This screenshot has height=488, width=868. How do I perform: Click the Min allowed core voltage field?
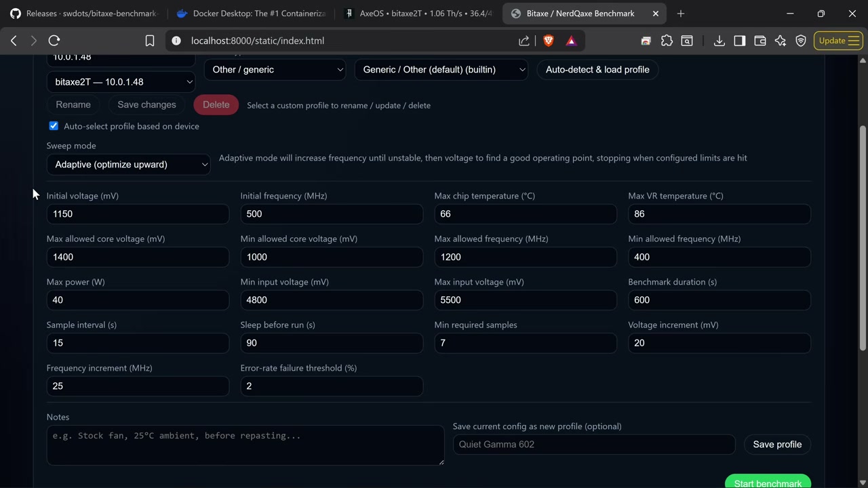click(x=332, y=257)
